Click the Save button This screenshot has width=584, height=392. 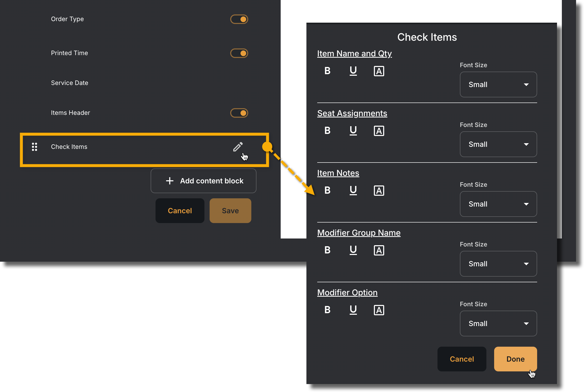point(230,211)
